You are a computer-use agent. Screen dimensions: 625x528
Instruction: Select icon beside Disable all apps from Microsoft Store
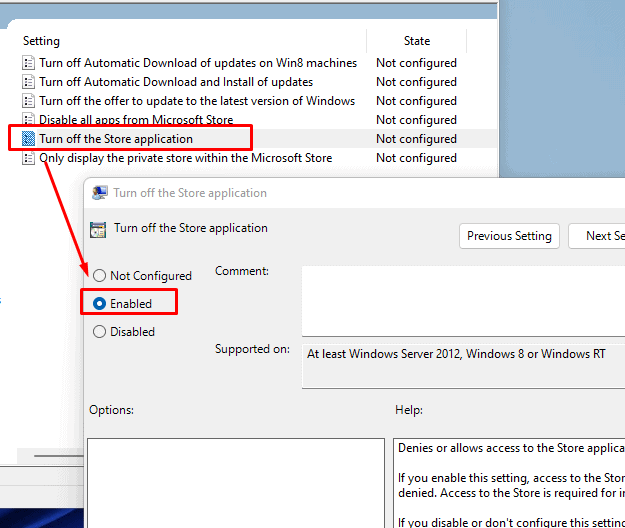coord(28,119)
